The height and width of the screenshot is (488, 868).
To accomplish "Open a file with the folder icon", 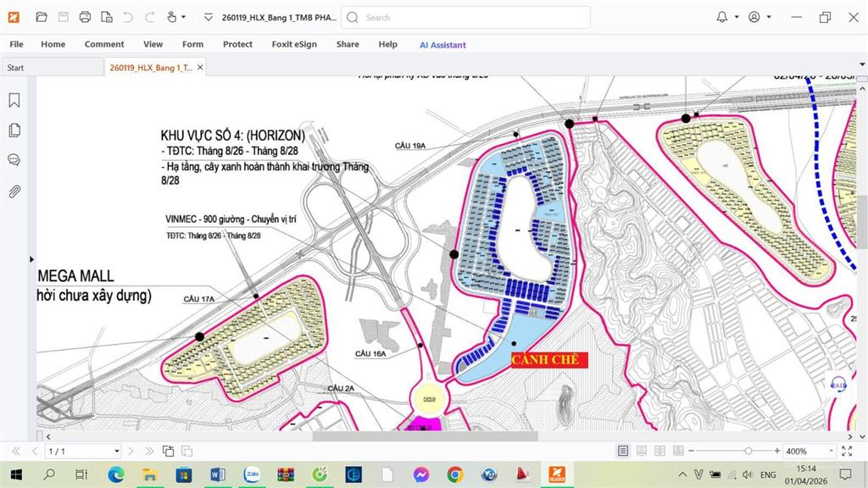I will [x=41, y=17].
